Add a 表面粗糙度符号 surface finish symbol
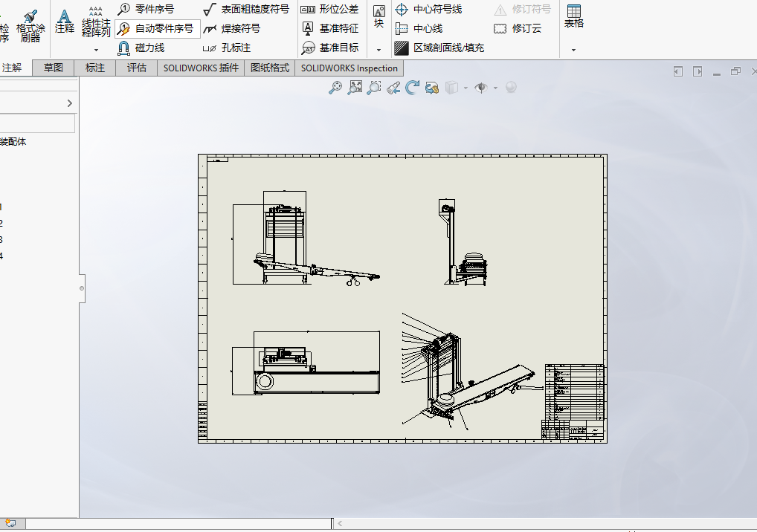This screenshot has height=532, width=757. pyautogui.click(x=246, y=9)
